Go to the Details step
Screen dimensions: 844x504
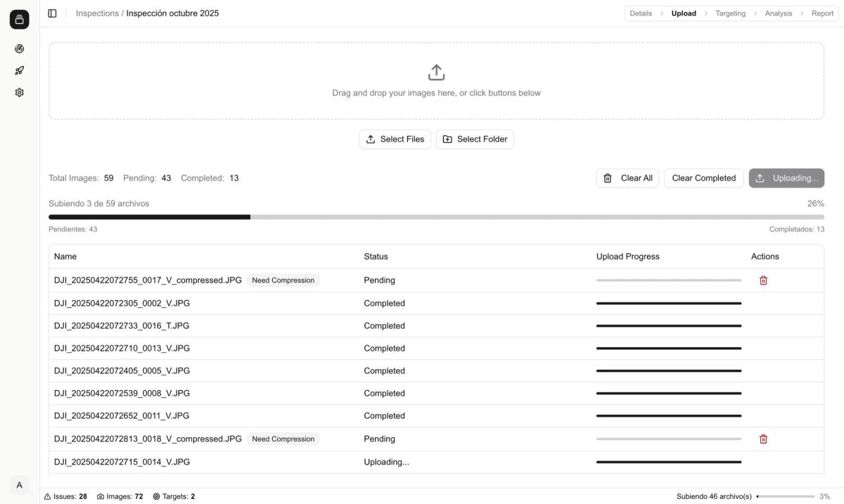pos(641,13)
